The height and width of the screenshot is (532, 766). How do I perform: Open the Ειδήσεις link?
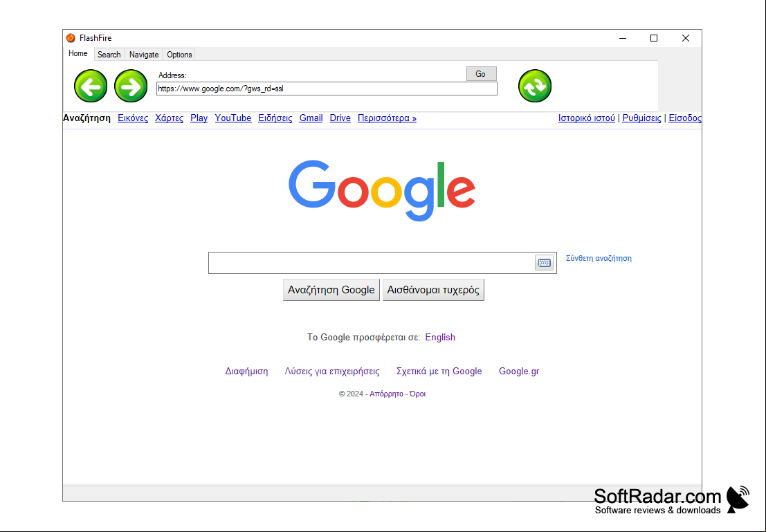click(275, 118)
